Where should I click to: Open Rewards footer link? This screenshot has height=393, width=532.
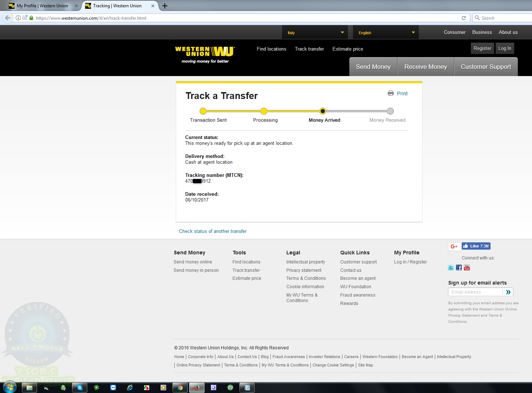(349, 303)
